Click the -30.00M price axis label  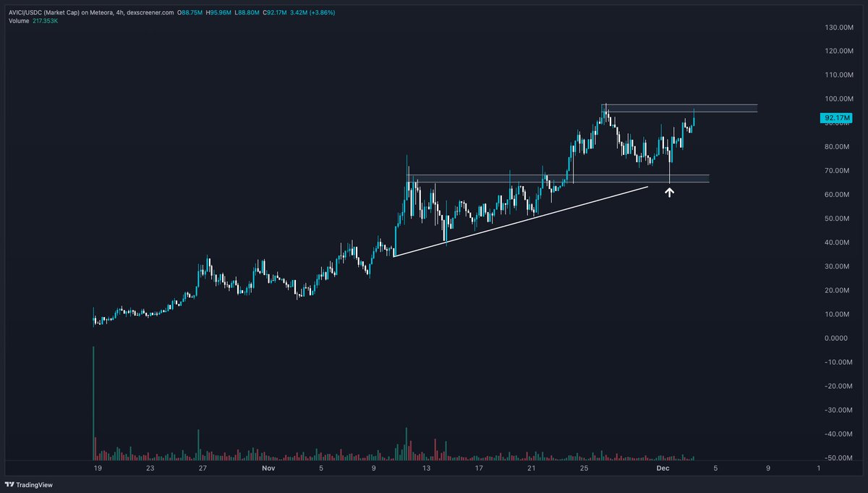coord(839,410)
